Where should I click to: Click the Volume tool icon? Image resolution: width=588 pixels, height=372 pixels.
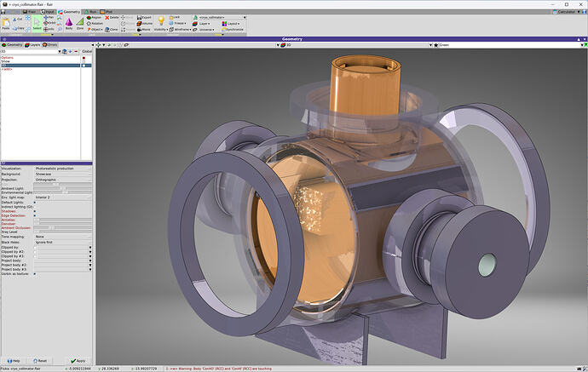pos(145,23)
